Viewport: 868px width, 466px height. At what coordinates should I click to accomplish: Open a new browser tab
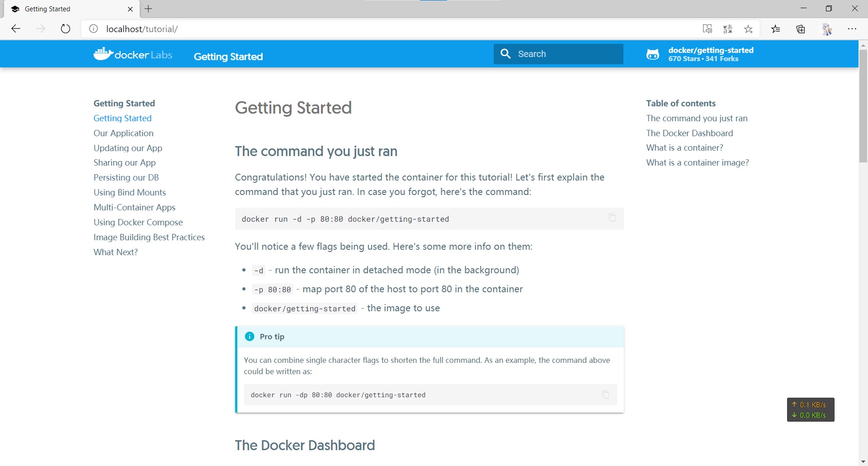pos(148,9)
